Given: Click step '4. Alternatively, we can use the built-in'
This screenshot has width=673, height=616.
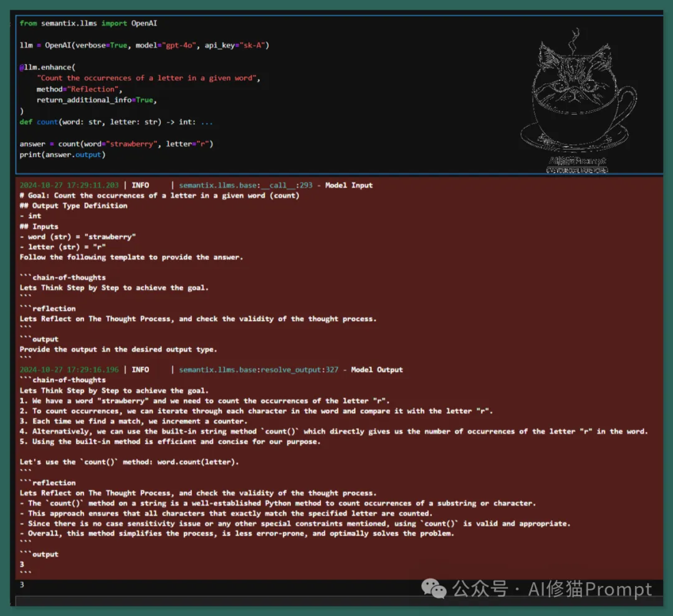Looking at the screenshot, I should point(333,431).
